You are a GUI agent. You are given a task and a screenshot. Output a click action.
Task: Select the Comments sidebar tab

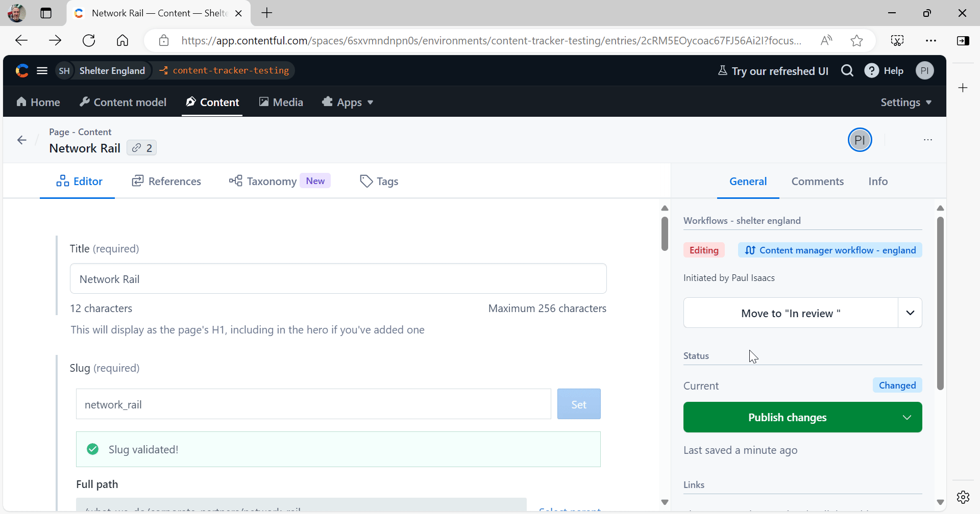(x=817, y=181)
